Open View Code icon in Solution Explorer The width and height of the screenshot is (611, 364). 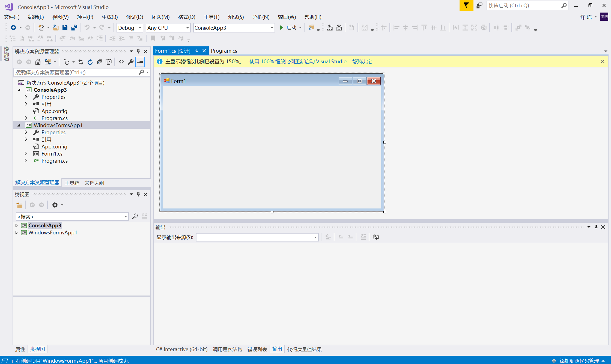121,62
